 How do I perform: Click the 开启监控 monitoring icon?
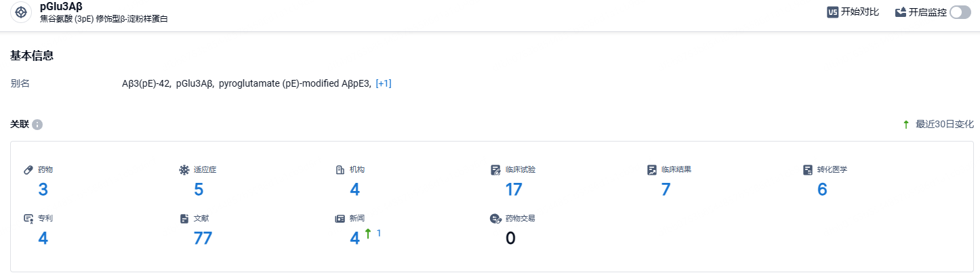(901, 12)
